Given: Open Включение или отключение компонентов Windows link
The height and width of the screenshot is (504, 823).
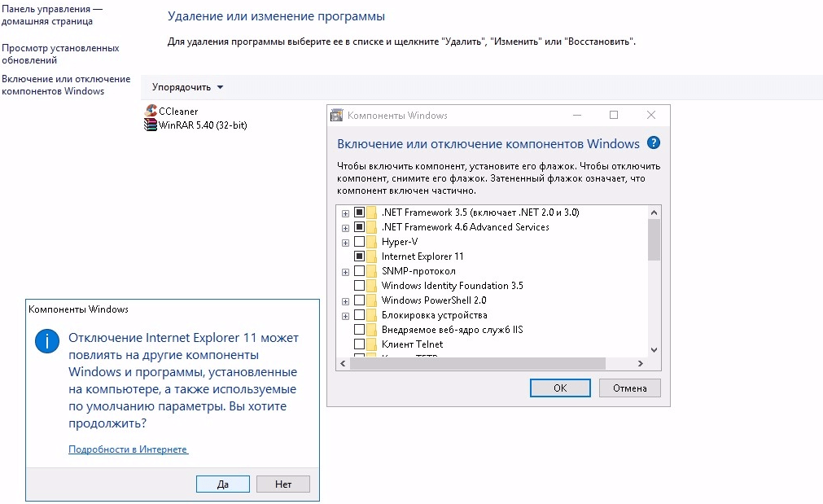Looking at the screenshot, I should tap(66, 85).
